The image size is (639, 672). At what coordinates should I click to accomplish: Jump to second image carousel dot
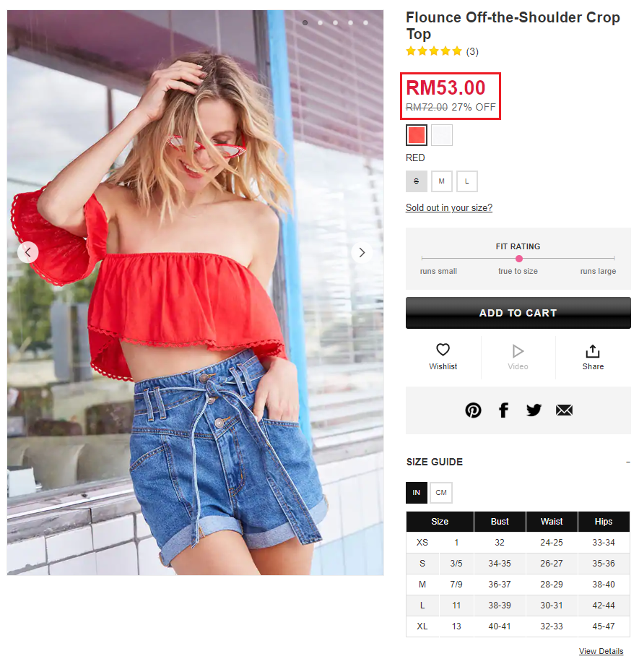pos(321,22)
